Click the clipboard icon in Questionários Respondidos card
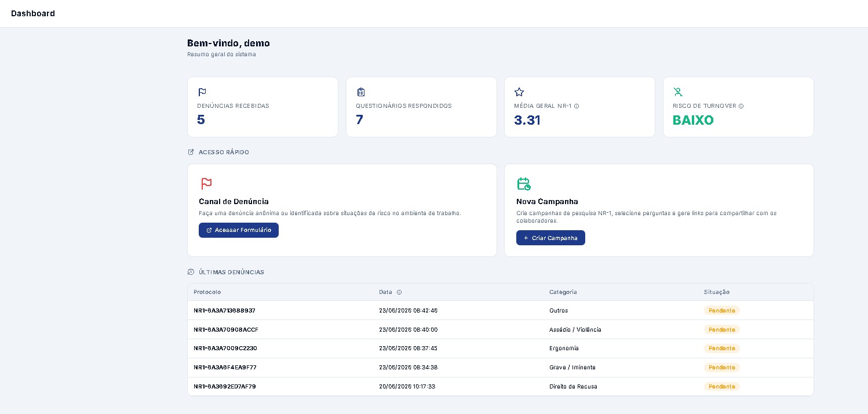This screenshot has height=414, width=868. coord(361,92)
